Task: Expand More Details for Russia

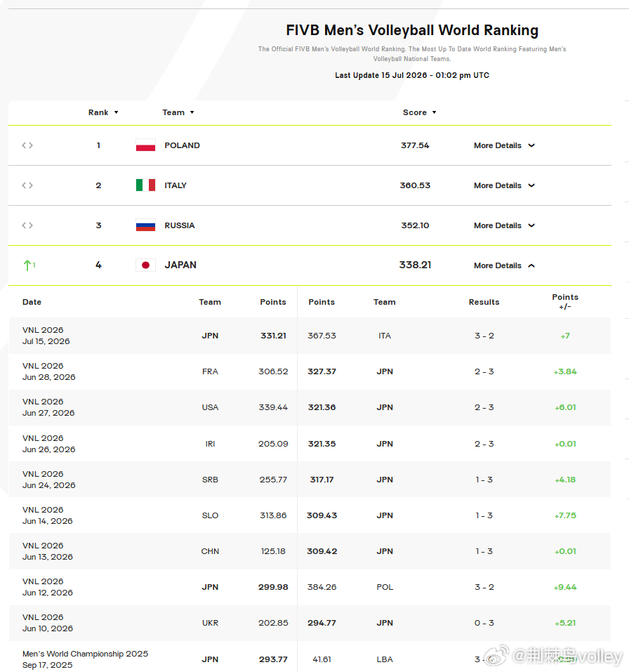Action: point(504,225)
